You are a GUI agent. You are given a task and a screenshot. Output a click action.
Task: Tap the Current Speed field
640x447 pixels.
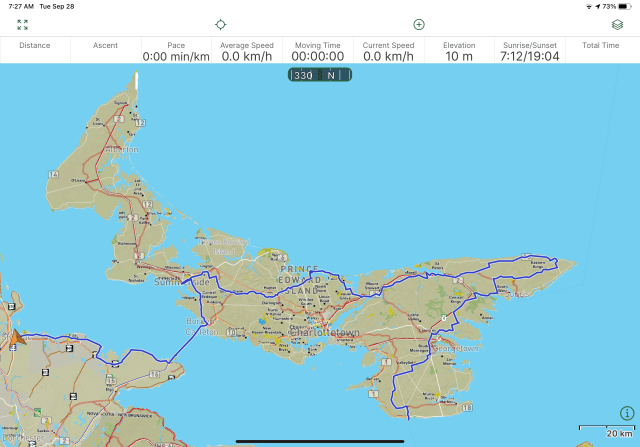388,51
